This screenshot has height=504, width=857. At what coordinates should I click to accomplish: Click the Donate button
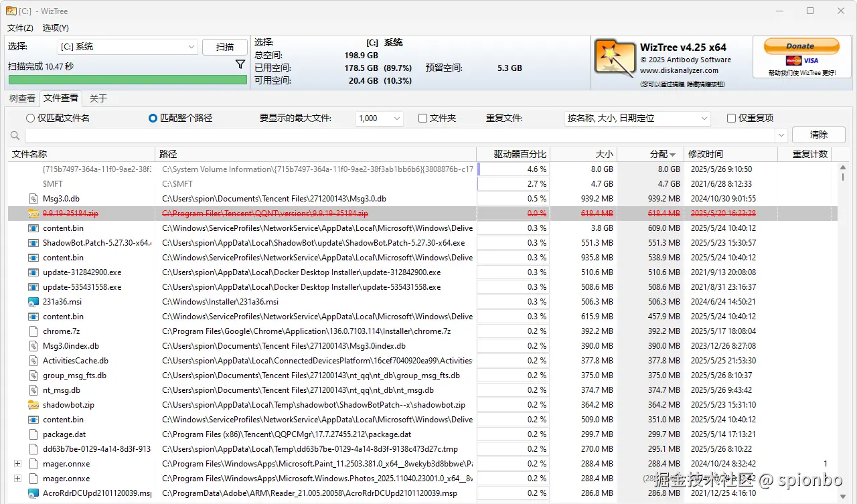[801, 46]
